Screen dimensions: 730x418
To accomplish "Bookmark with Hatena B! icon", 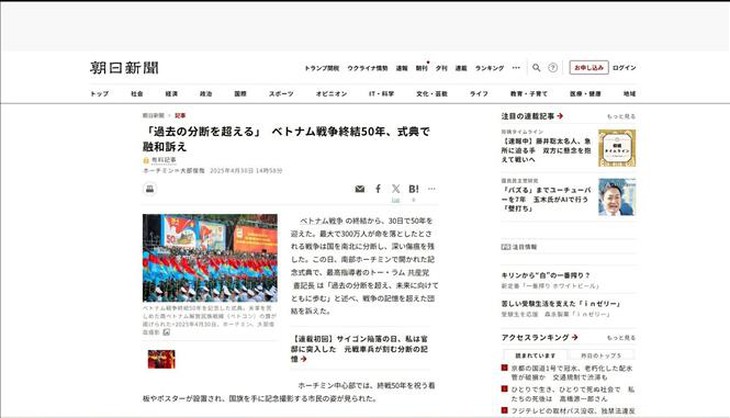I will click(x=413, y=189).
